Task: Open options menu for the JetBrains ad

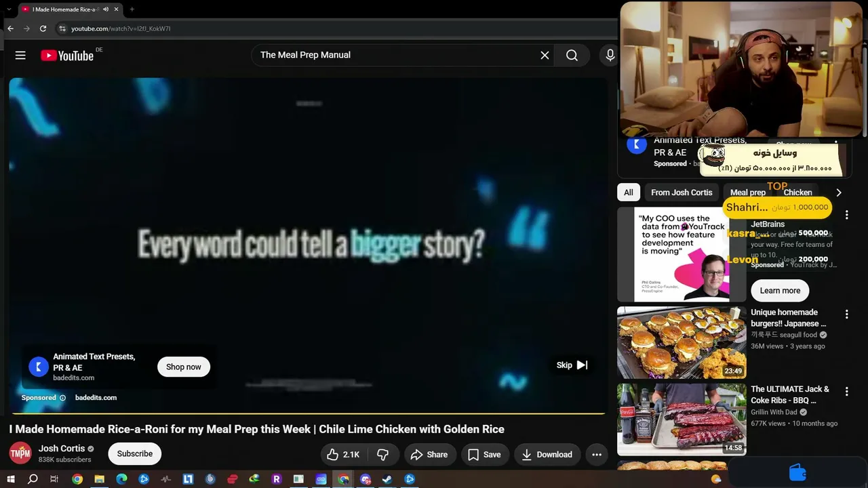Action: click(846, 216)
